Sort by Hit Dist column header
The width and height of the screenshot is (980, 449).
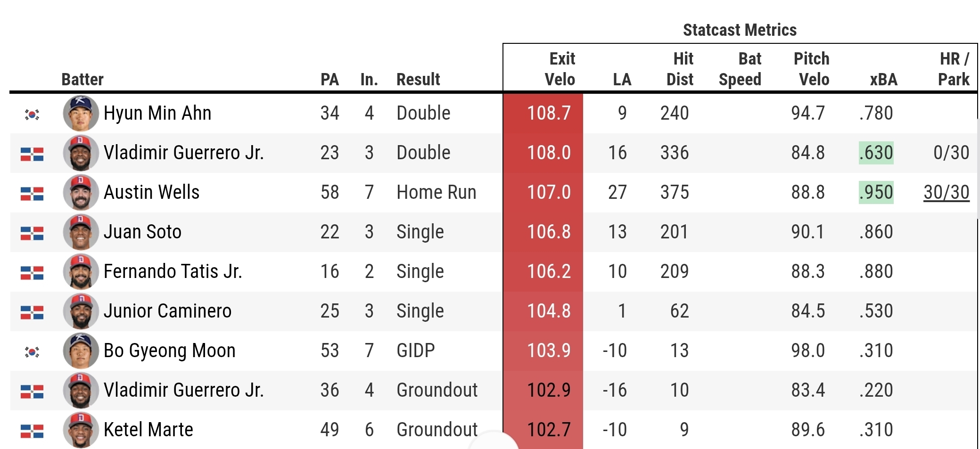tap(680, 69)
